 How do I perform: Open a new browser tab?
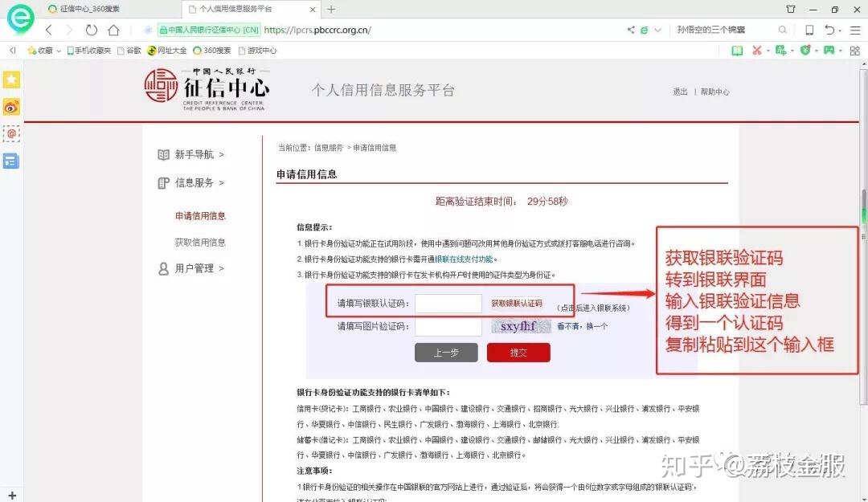pyautogui.click(x=331, y=10)
